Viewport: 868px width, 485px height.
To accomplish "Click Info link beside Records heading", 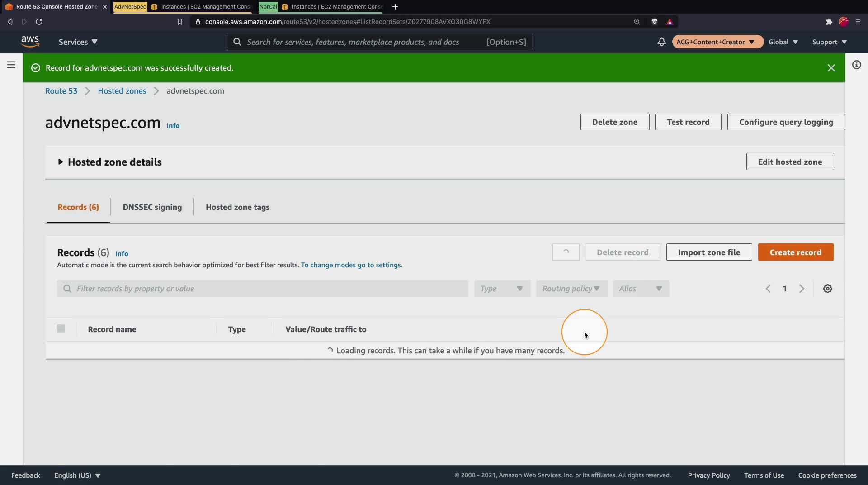I will pos(122,254).
